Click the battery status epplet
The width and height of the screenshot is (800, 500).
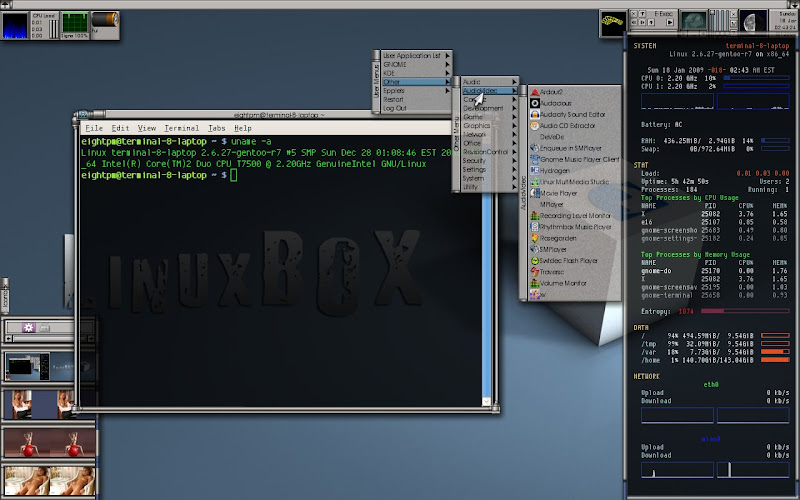(105, 20)
